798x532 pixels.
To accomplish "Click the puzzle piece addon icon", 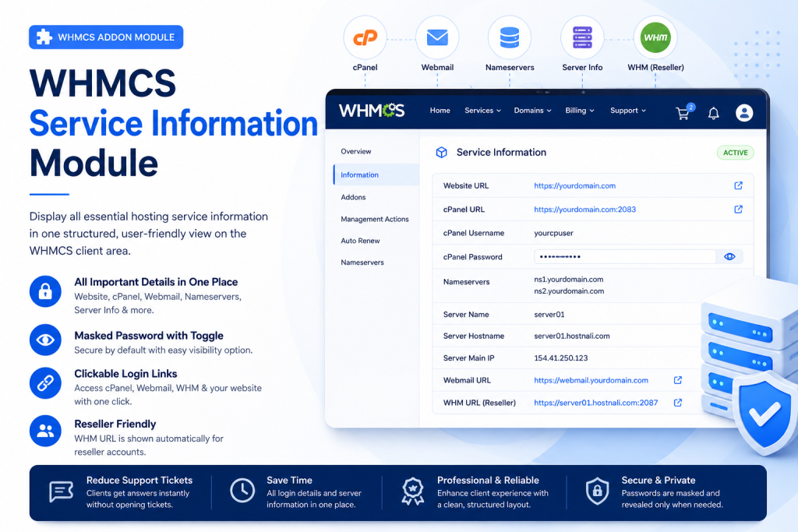I will [44, 37].
